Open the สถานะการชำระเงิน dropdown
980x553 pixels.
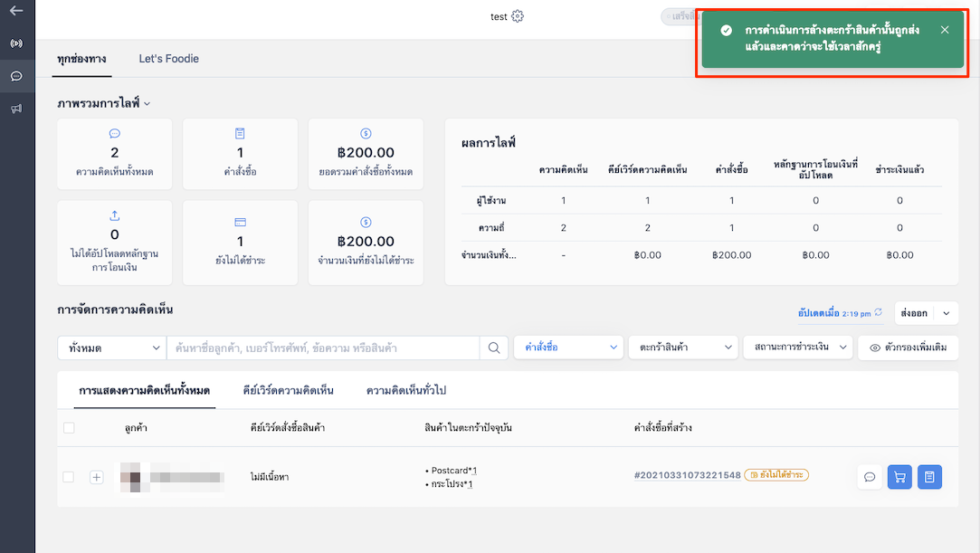tap(798, 348)
